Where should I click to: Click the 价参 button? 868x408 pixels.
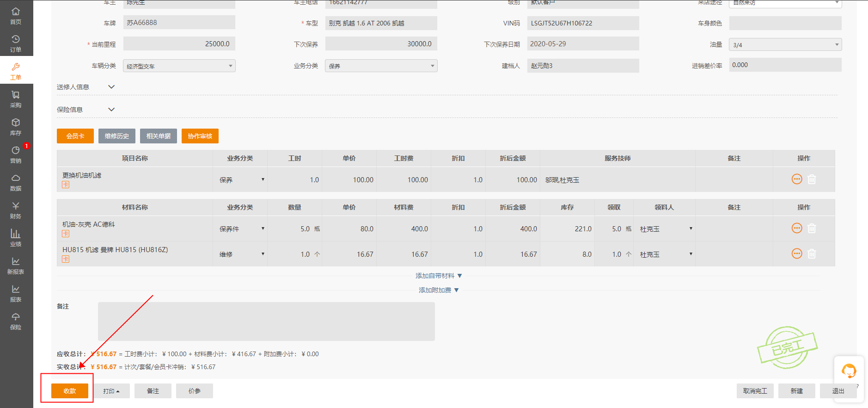[195, 391]
